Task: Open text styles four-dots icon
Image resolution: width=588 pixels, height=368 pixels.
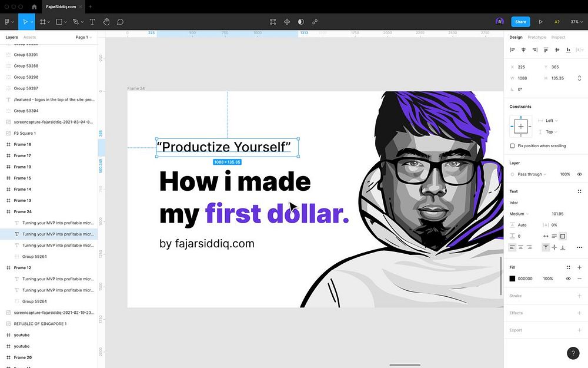Action: [579, 191]
